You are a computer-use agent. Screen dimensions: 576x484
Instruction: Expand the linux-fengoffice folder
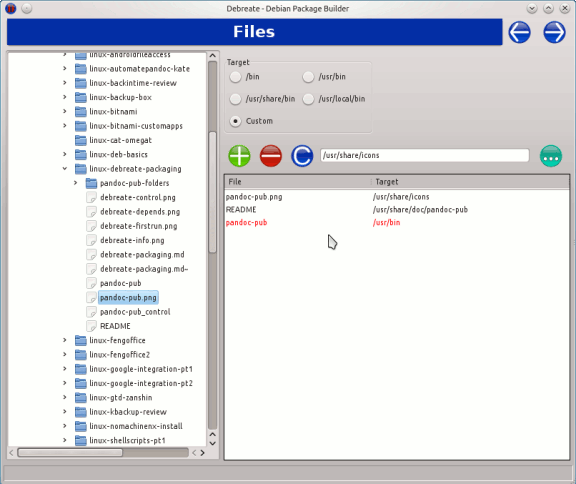[65, 340]
